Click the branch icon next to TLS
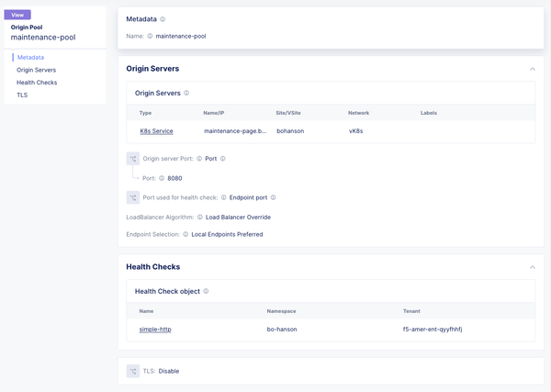 coord(132,371)
